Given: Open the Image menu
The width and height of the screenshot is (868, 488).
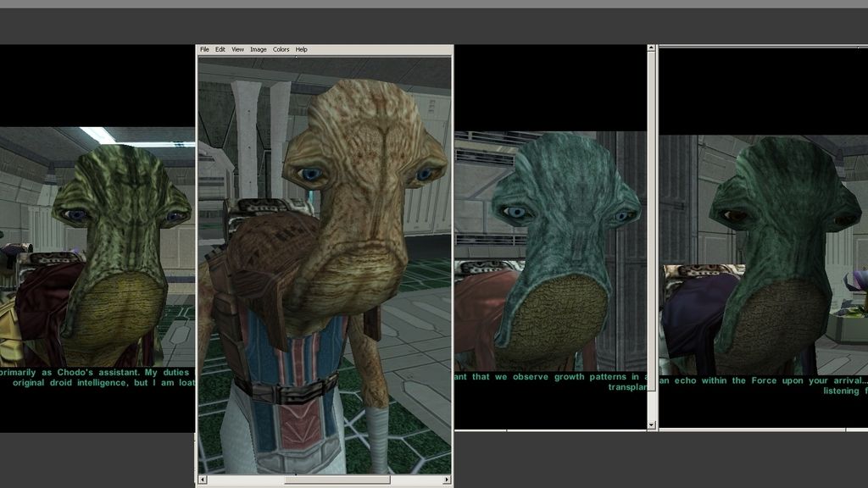Looking at the screenshot, I should 259,49.
